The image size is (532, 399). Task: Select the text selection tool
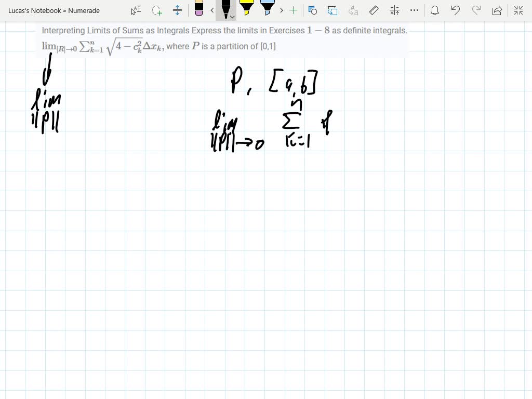pyautogui.click(x=136, y=10)
